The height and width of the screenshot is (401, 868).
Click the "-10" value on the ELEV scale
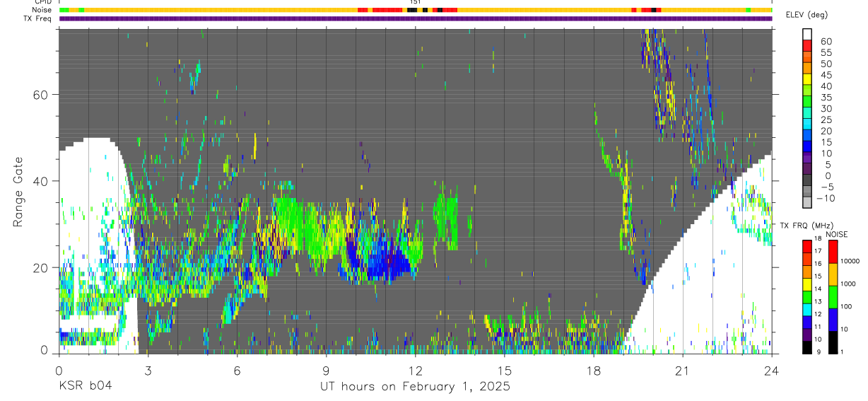825,198
